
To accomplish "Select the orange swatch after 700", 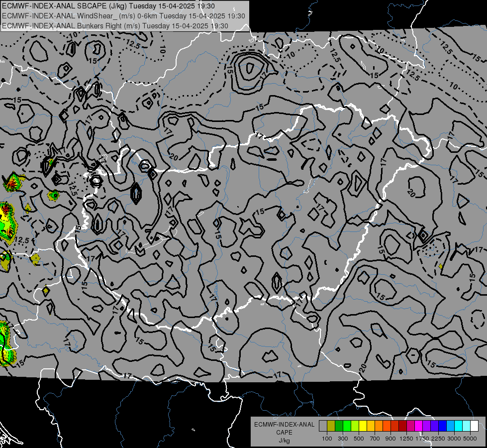I will pyautogui.click(x=379, y=426).
